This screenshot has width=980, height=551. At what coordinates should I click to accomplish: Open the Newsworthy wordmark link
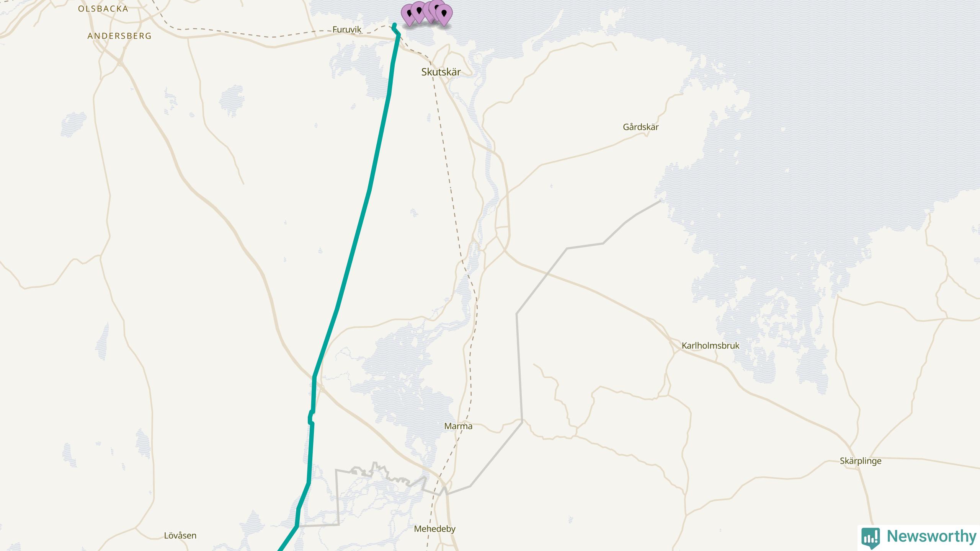click(931, 536)
